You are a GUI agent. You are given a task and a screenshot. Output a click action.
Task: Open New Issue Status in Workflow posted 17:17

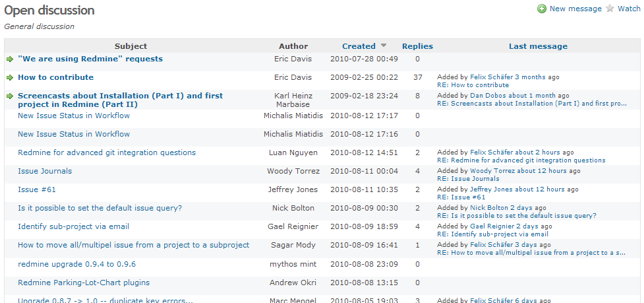tap(74, 116)
